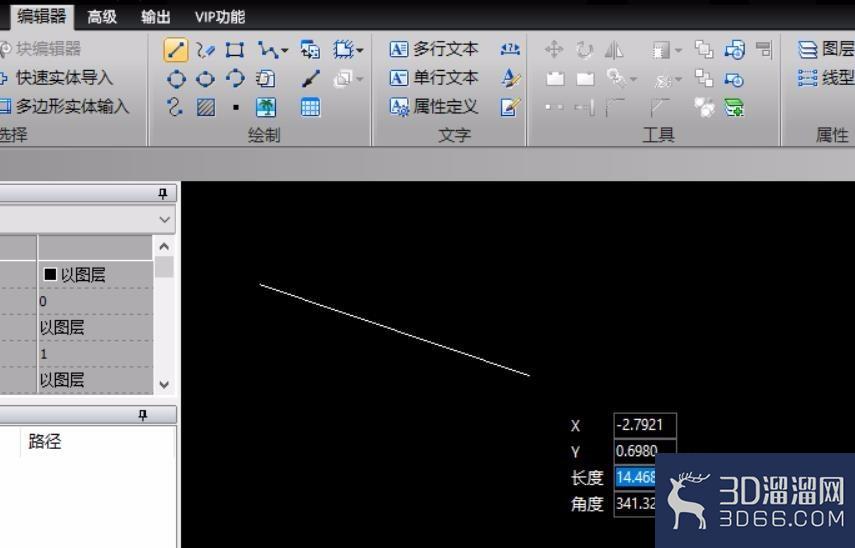Click the blue copy-with-clock tool icon

coord(734,50)
